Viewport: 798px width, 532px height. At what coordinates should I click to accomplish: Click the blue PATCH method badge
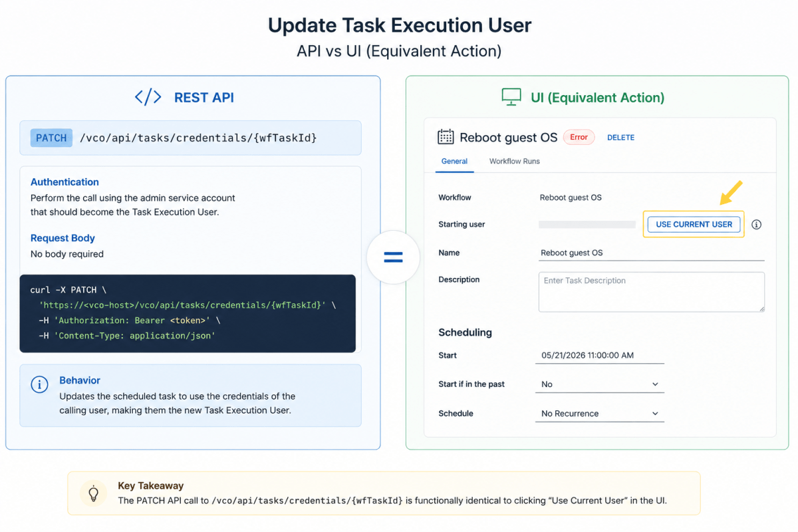point(51,138)
